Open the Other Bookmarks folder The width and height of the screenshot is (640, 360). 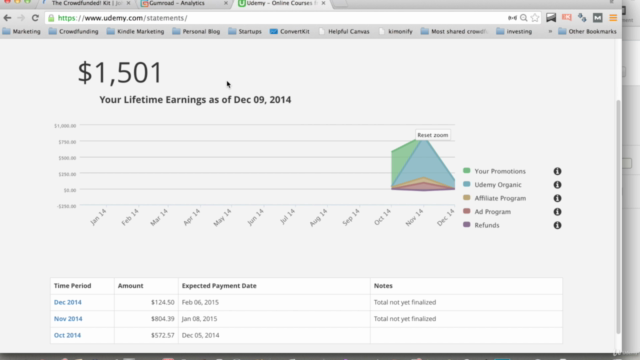pos(587,31)
